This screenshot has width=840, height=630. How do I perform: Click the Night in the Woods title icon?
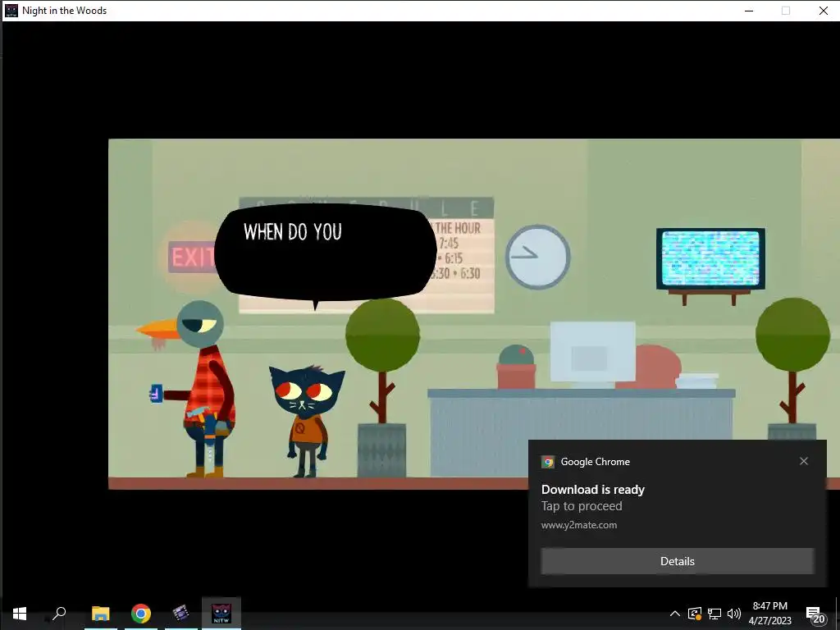(11, 11)
